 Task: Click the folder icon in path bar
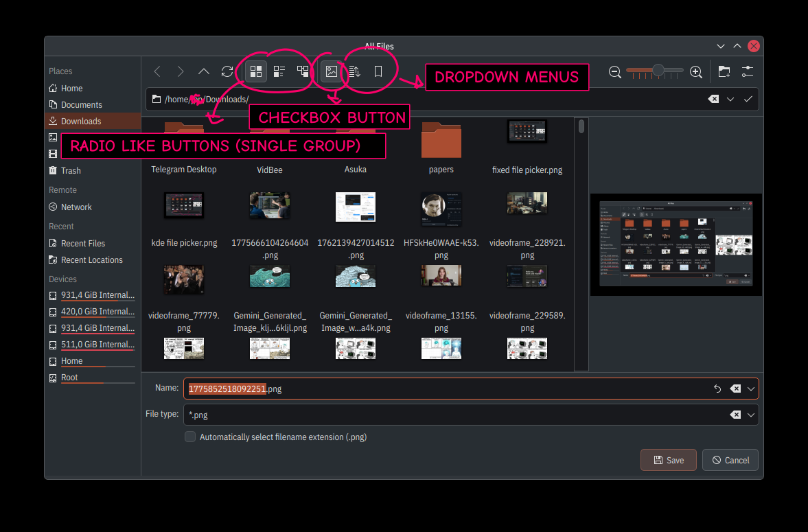coord(156,99)
